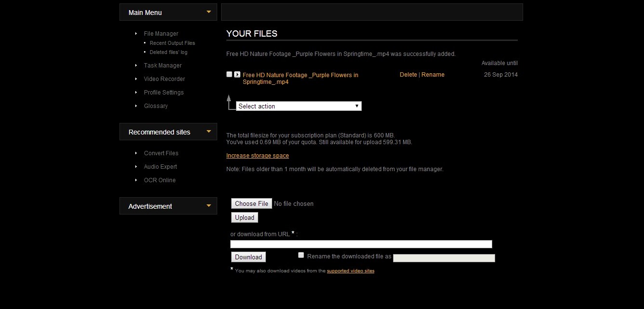Open the Increase storage space link
This screenshot has height=309, width=644.
(x=258, y=156)
